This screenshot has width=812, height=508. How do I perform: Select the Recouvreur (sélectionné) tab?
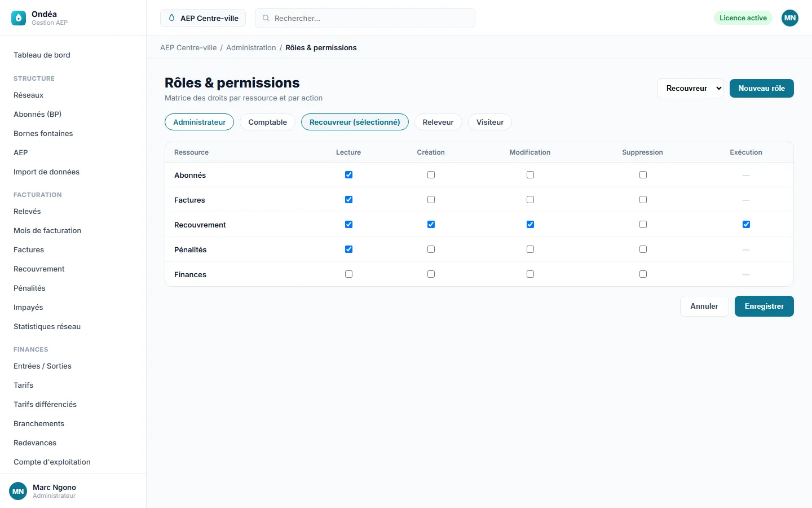click(x=355, y=122)
